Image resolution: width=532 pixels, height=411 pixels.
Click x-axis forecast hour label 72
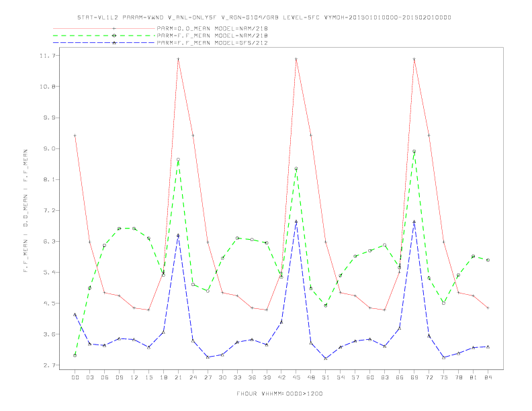429,377
